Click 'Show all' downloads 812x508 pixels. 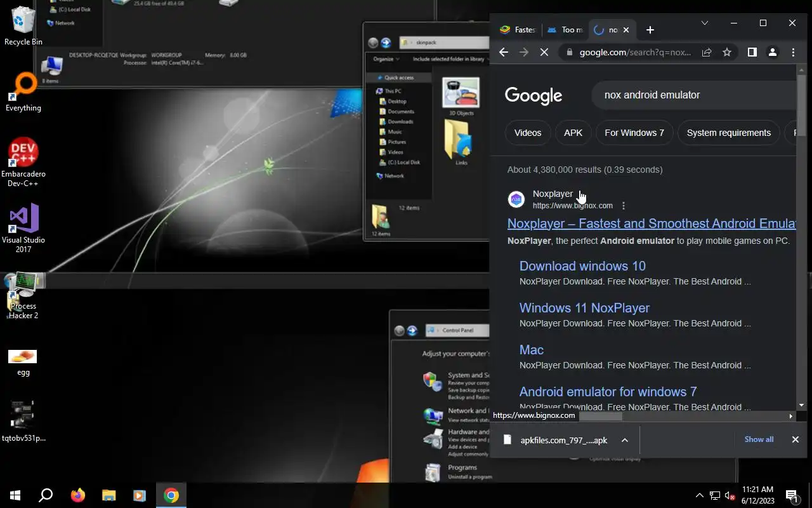(x=759, y=439)
